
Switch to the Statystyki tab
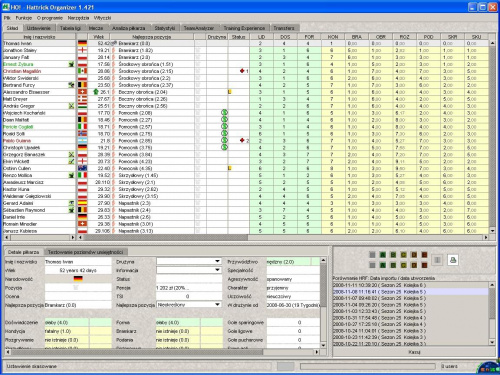pyautogui.click(x=164, y=28)
